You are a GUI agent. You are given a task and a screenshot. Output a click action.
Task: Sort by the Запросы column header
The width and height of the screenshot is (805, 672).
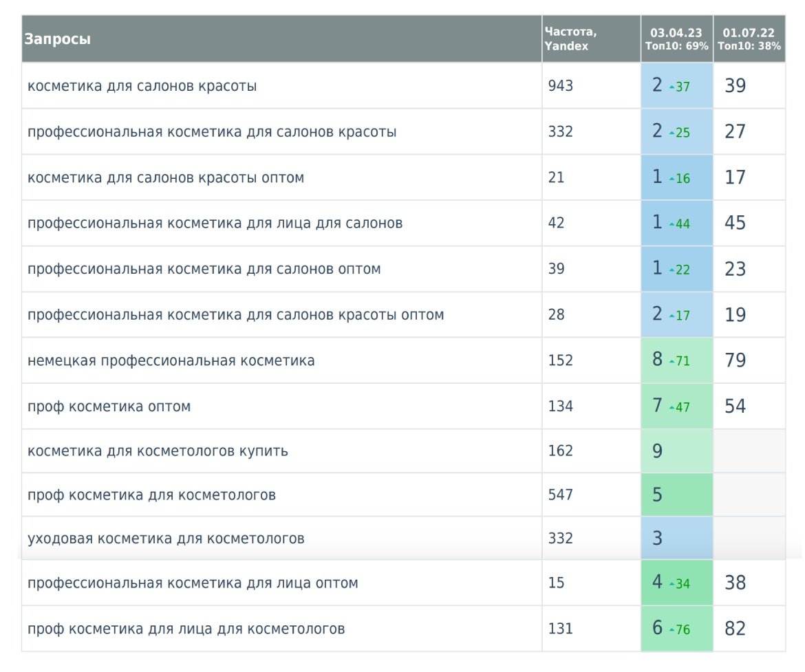[x=58, y=39]
